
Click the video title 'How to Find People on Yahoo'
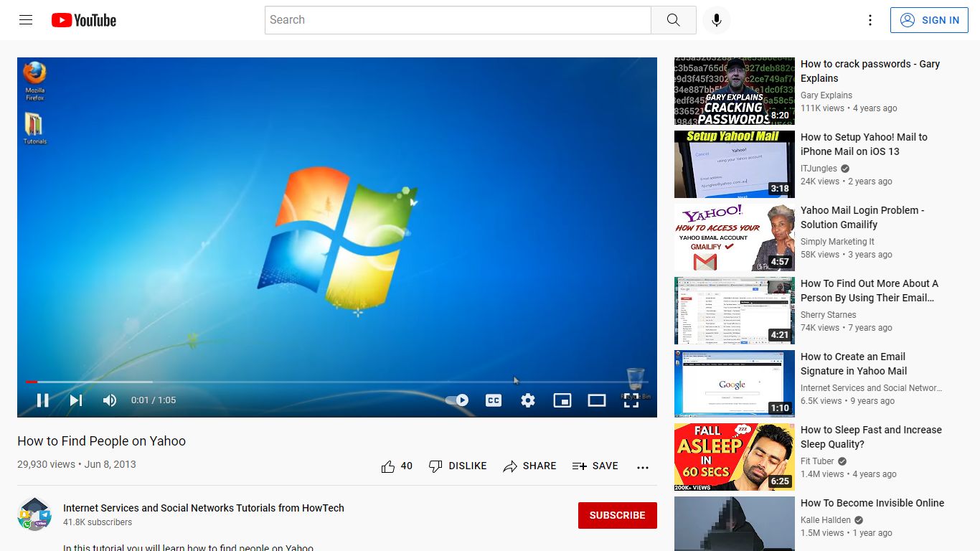pos(101,441)
